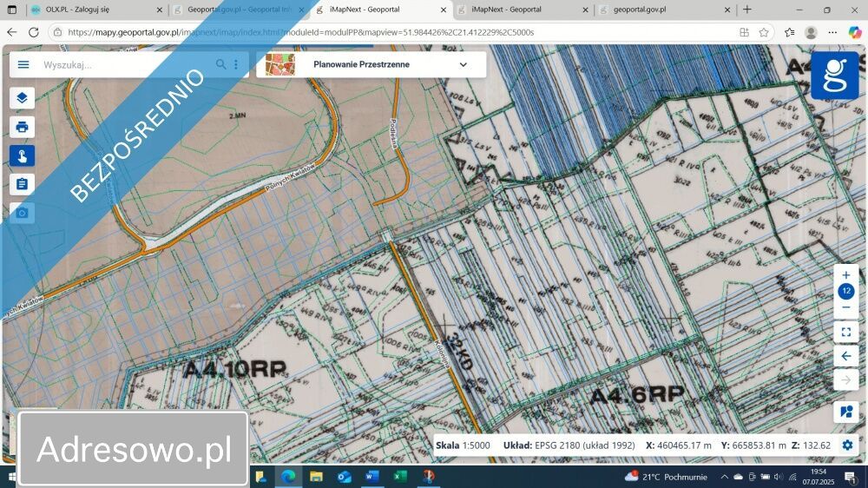Open the split screen browser icon
868x488 pixels.
point(744,33)
